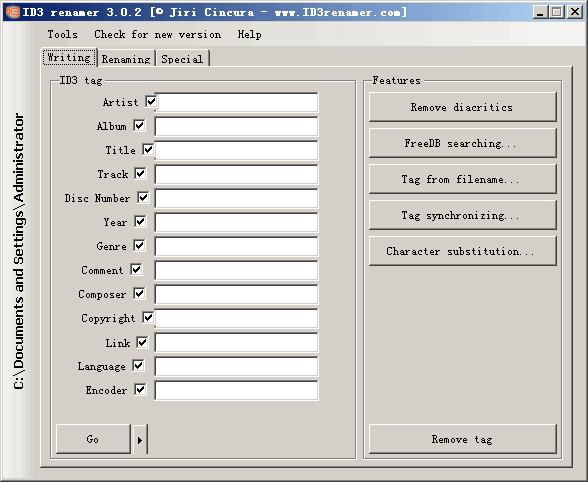Open Check for new version menu

tap(158, 35)
